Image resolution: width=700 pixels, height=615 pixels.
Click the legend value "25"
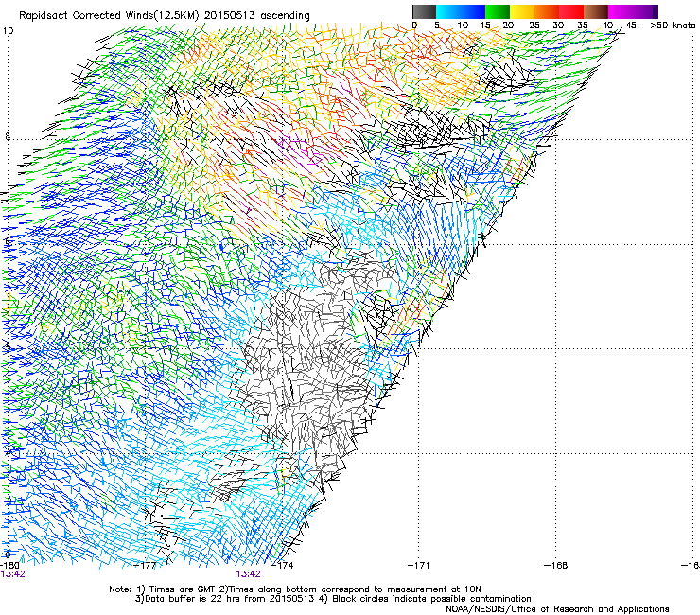click(x=534, y=26)
